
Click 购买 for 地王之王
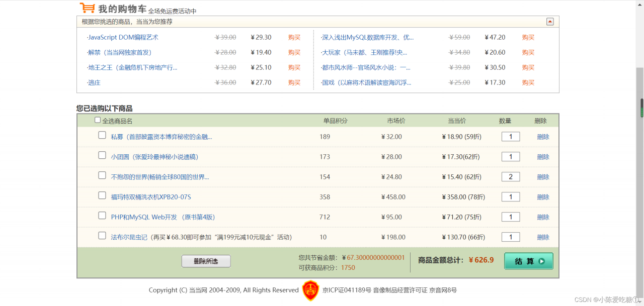(294, 67)
